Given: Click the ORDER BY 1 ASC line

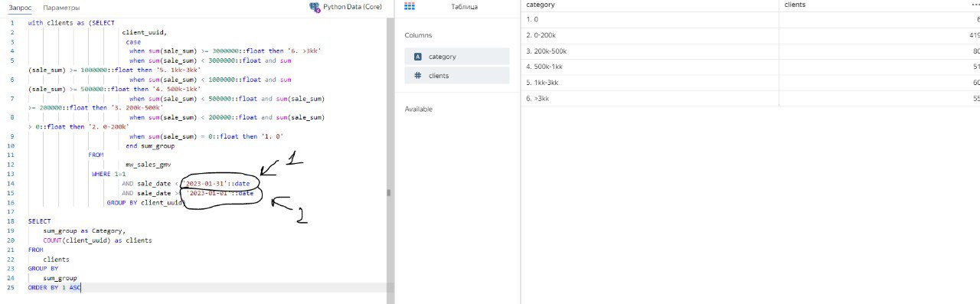Looking at the screenshot, I should (x=54, y=287).
